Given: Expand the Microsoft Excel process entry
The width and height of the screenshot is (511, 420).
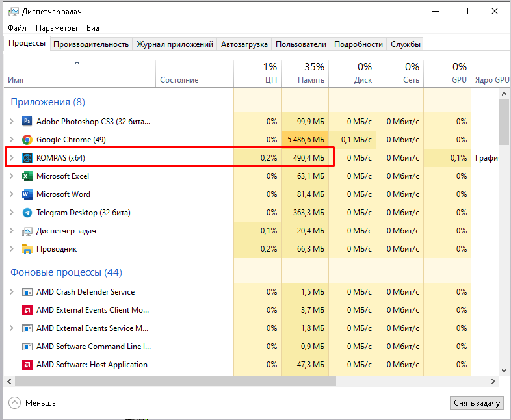Looking at the screenshot, I should point(11,176).
